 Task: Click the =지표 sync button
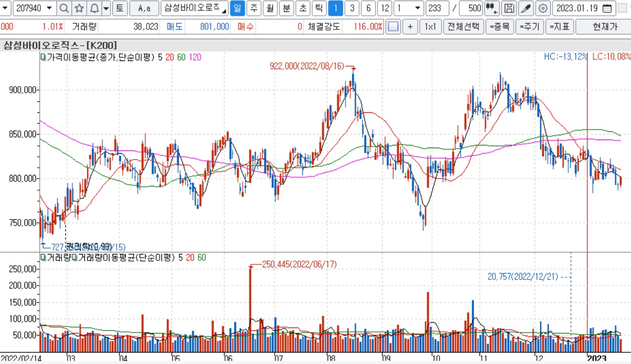[x=560, y=27]
